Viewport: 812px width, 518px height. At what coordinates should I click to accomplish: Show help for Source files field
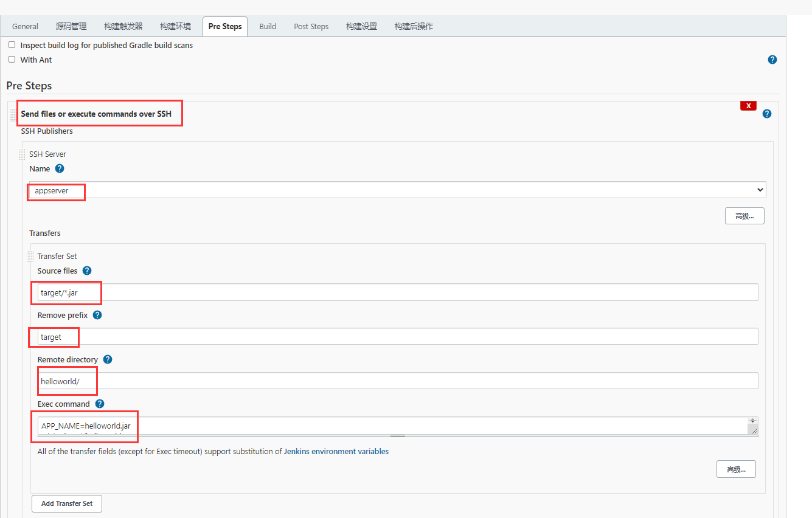coord(87,271)
